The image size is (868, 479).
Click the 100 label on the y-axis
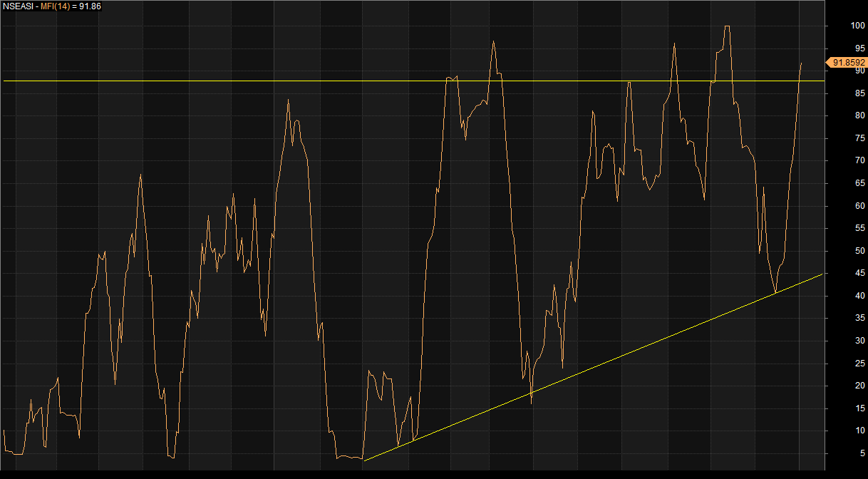[857, 26]
